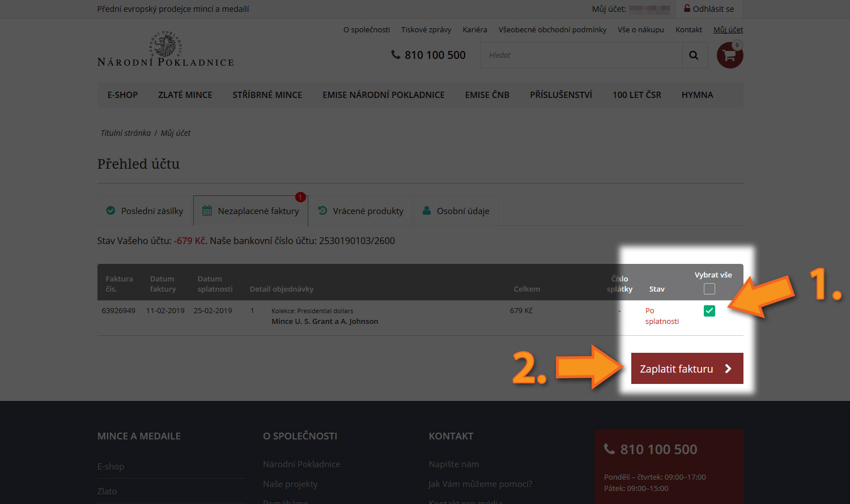The height and width of the screenshot is (504, 850).
Task: Open EMISE NÁRODNÍ POKLADNICE menu
Action: 384,95
